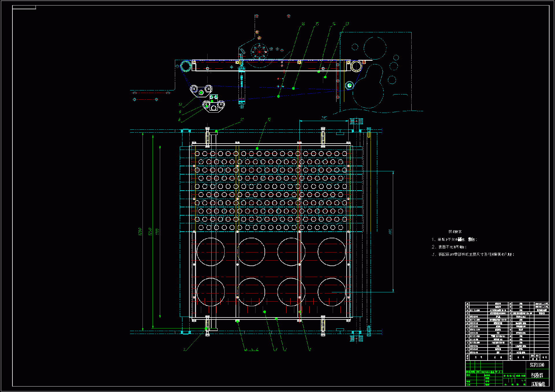Select part callout number 10

(180, 105)
